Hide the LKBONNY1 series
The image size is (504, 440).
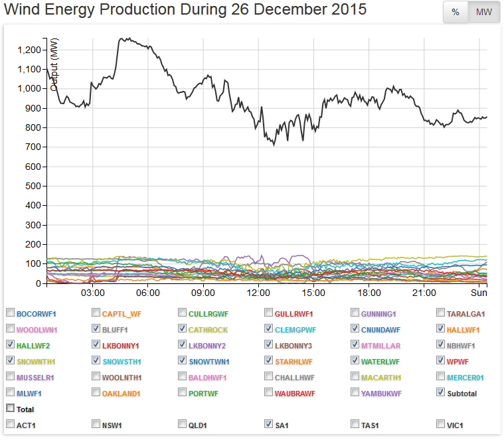click(x=96, y=344)
